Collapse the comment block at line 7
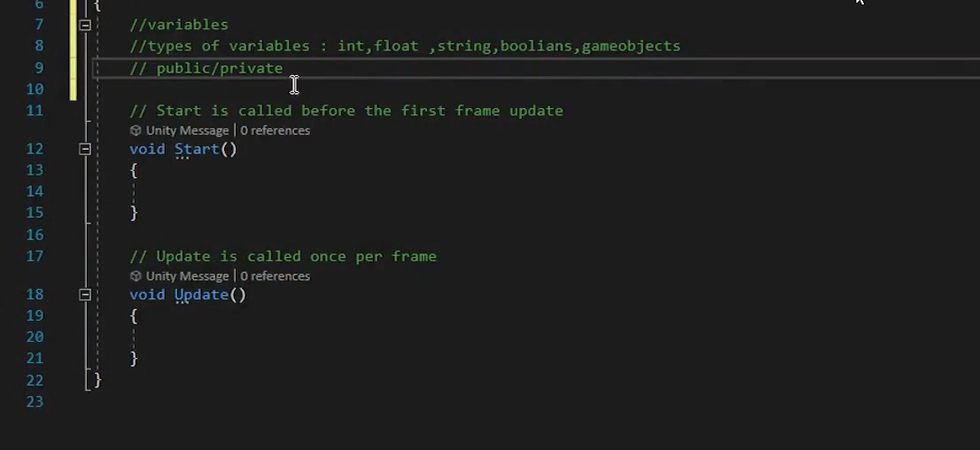The image size is (980, 450). pyautogui.click(x=85, y=25)
